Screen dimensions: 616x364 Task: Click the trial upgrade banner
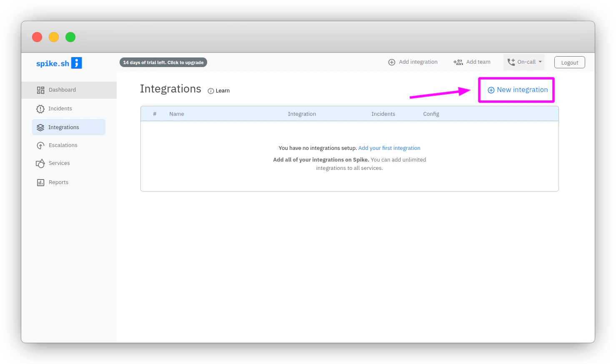coord(163,62)
